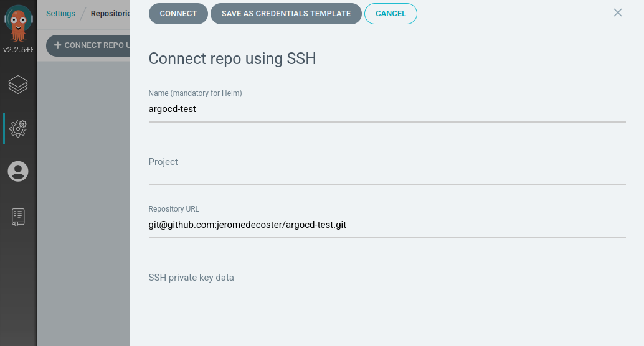Select the Repositories breadcrumb item
This screenshot has width=644, height=346.
[110, 14]
